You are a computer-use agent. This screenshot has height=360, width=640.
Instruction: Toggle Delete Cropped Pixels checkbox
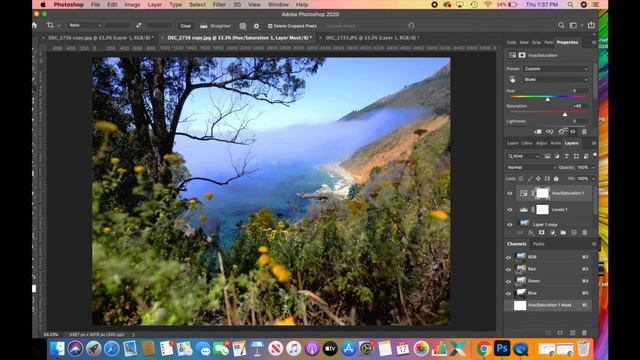pos(270,26)
